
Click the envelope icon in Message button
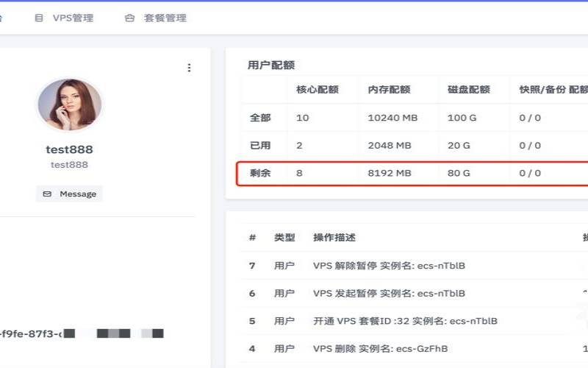[x=48, y=194]
